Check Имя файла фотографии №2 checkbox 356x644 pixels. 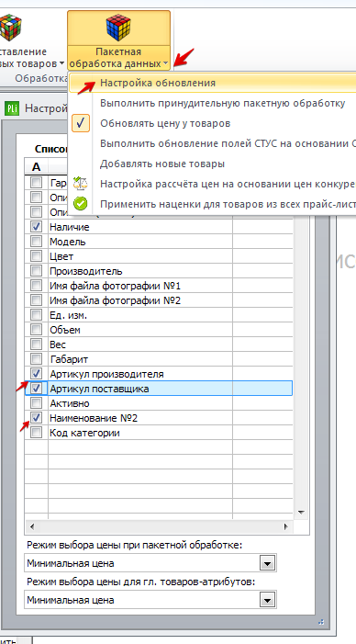point(37,300)
